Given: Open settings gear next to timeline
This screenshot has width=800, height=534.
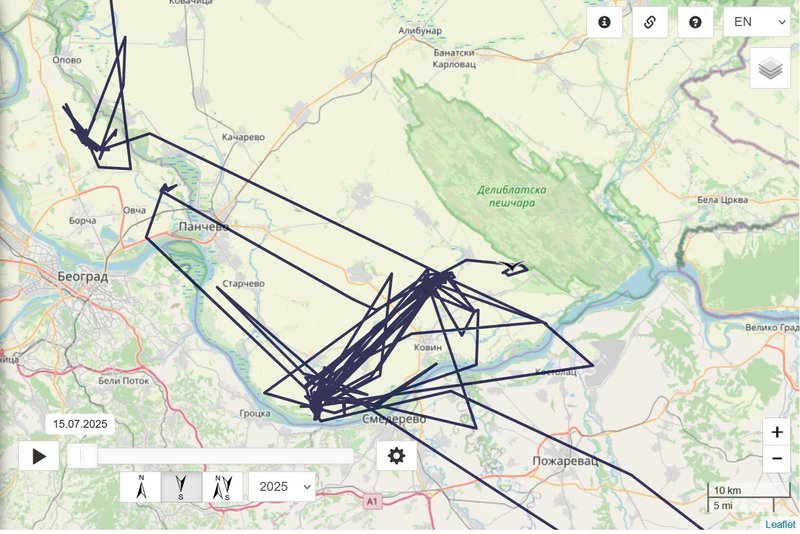Looking at the screenshot, I should (396, 455).
